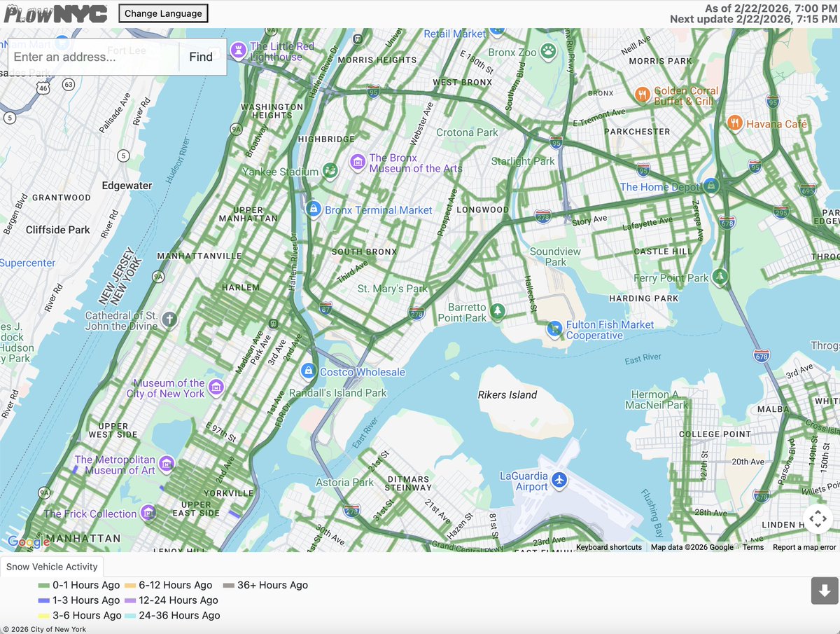Open the Report a map error link
Screen dimensions: 840x634
pos(804,547)
